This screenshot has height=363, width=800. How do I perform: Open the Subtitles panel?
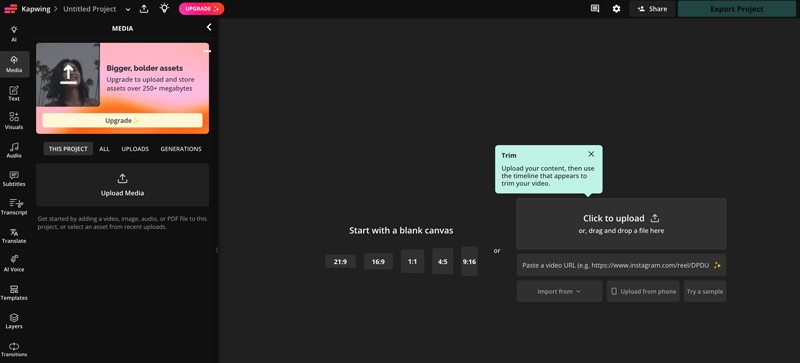point(14,179)
